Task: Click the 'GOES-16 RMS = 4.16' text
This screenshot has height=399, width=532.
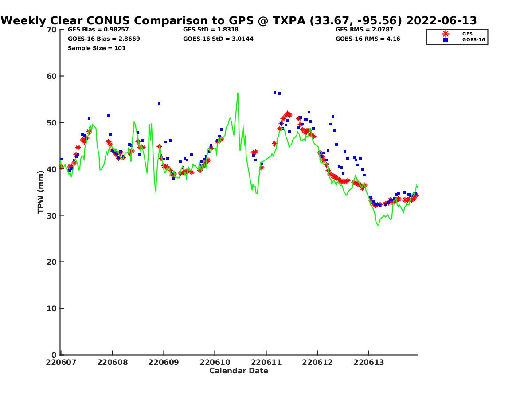Action: coord(368,39)
